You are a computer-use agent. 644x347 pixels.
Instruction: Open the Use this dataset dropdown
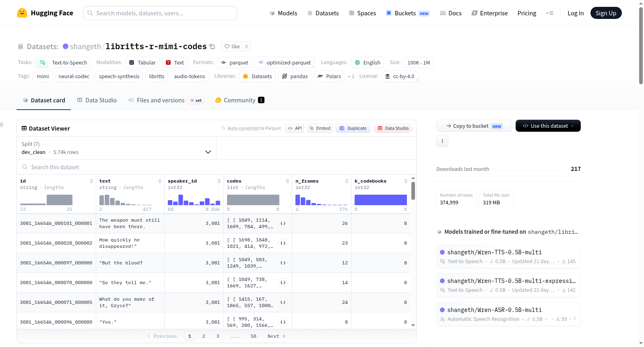click(548, 126)
